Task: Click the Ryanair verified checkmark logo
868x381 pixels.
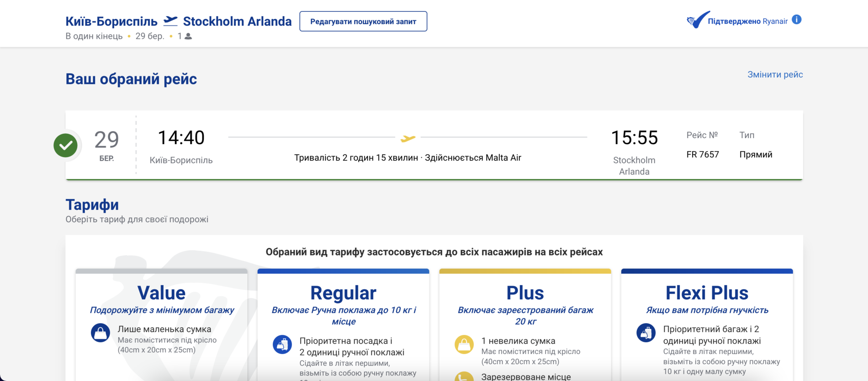Action: [x=698, y=20]
